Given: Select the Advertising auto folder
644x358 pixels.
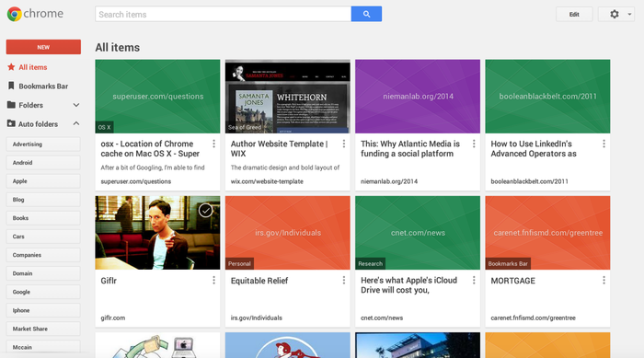Looking at the screenshot, I should 43,144.
